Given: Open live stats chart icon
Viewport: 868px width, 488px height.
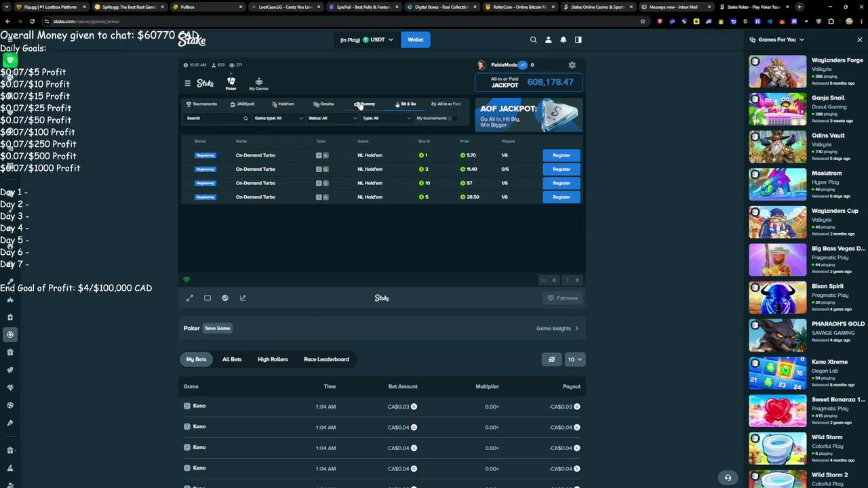Looking at the screenshot, I should pos(225,298).
